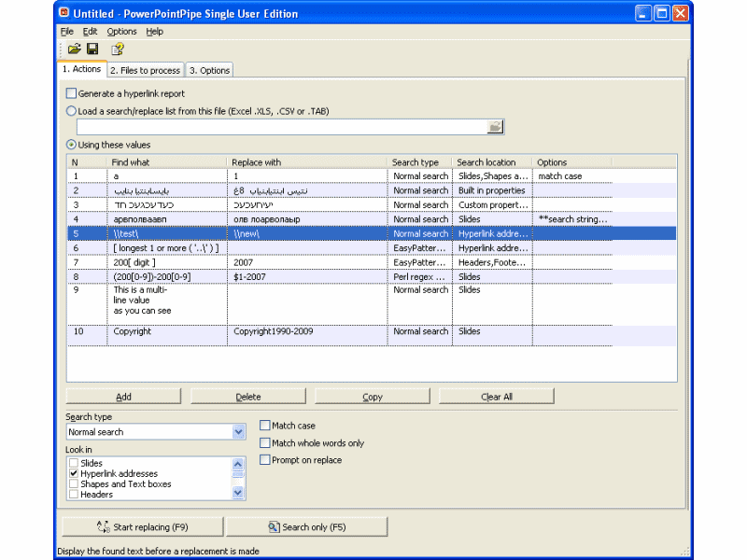This screenshot has height=560, width=747.
Task: Check Shapes and Text boxes in Look in list
Action: 74,483
